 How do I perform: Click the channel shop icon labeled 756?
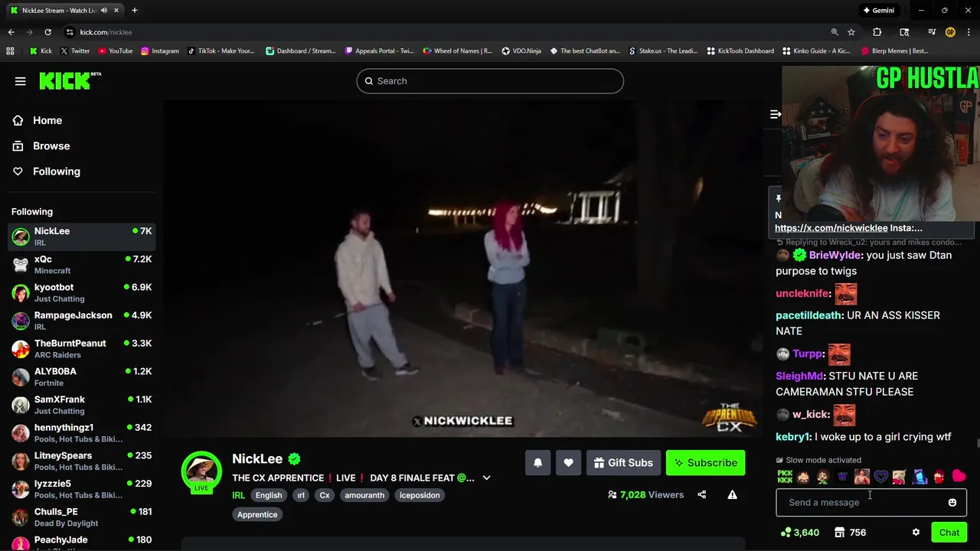point(850,533)
